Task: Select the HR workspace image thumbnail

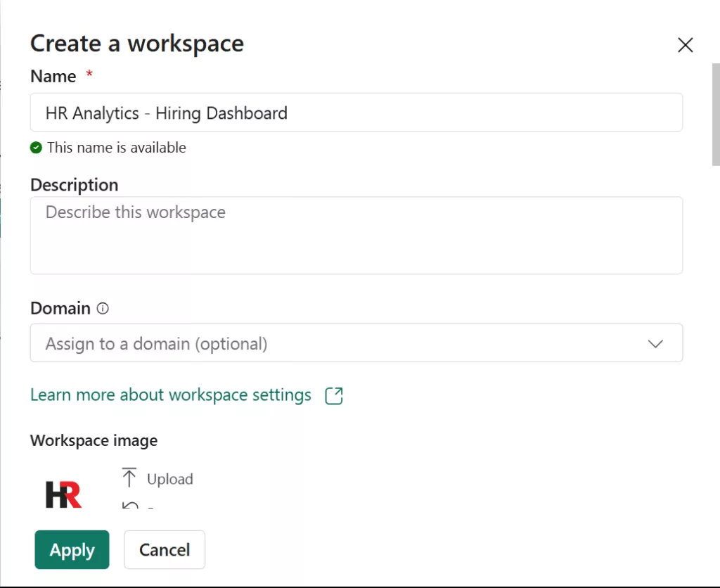Action: tap(64, 494)
